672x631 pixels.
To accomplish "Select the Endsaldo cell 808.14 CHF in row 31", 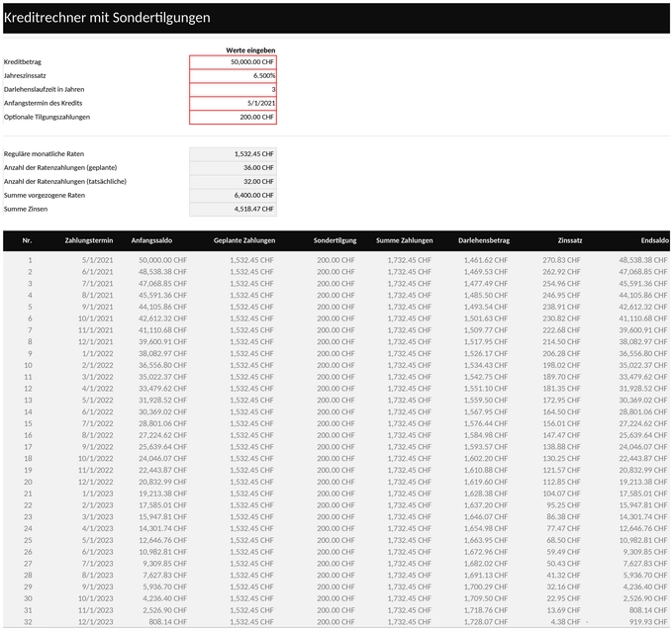I will tap(648, 610).
